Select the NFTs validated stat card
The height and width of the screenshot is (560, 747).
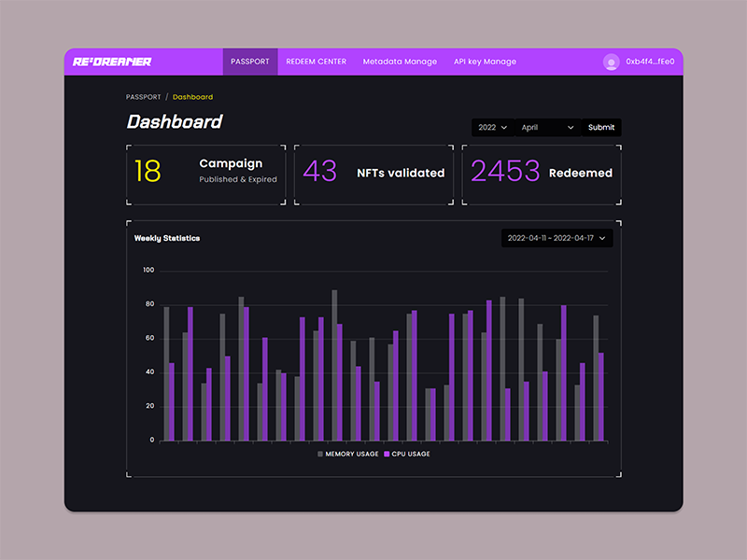[x=373, y=172]
